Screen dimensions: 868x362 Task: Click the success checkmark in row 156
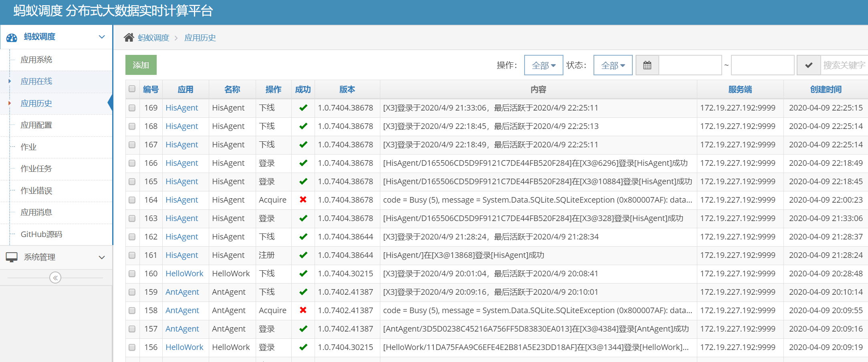[303, 347]
